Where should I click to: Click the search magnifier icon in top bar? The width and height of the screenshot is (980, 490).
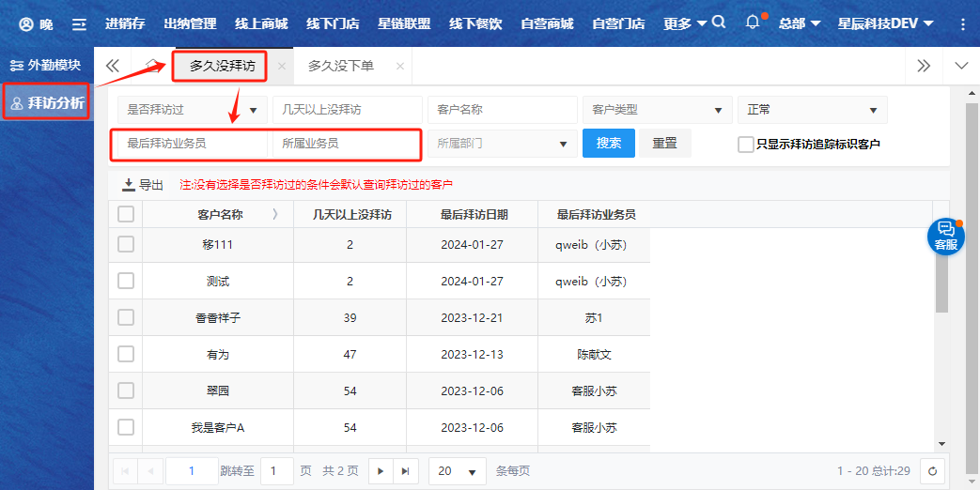719,23
